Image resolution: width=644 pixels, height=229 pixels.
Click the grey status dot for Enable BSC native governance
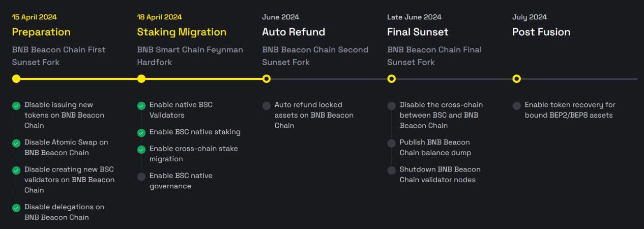[141, 177]
